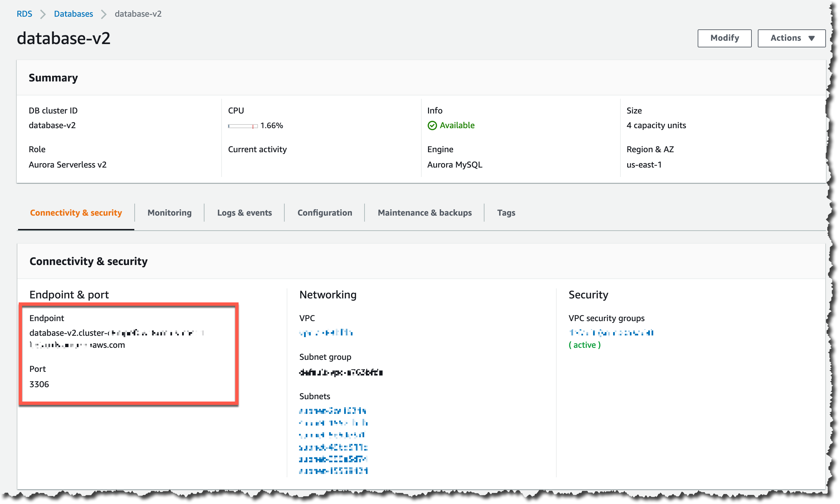Click the breadcrumb chevron after RDS
The image size is (840, 504).
[43, 14]
